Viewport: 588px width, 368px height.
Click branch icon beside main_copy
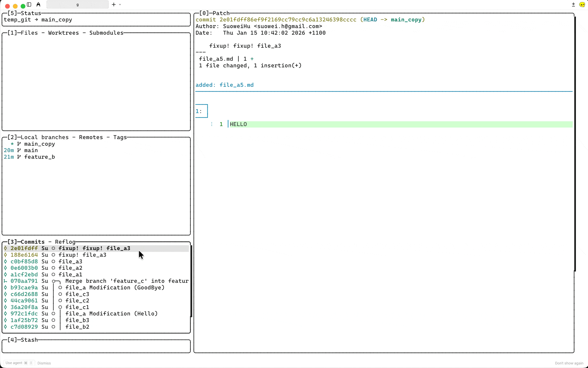point(19,144)
